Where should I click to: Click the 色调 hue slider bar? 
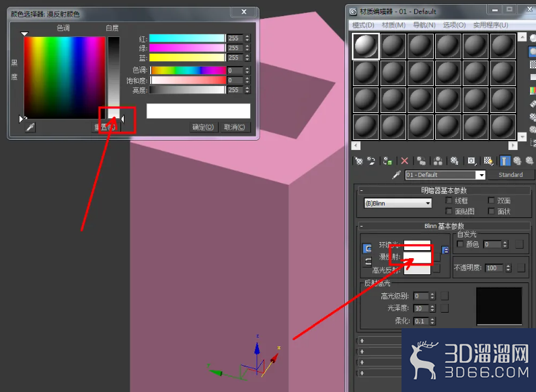point(188,71)
